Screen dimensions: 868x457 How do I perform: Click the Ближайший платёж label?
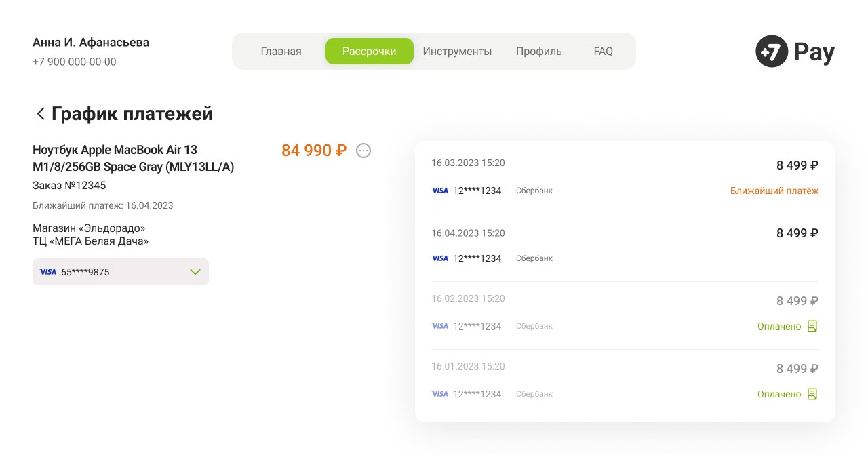[x=774, y=191]
